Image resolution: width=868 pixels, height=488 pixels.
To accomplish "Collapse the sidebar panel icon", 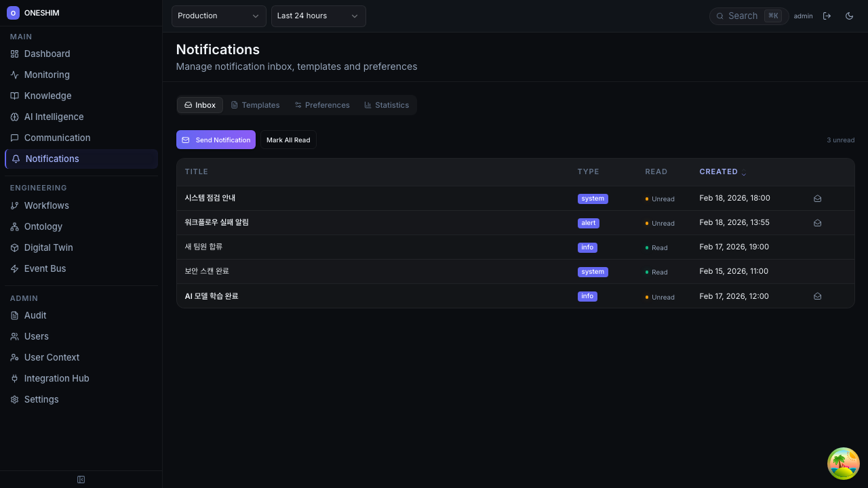I will coord(81,480).
